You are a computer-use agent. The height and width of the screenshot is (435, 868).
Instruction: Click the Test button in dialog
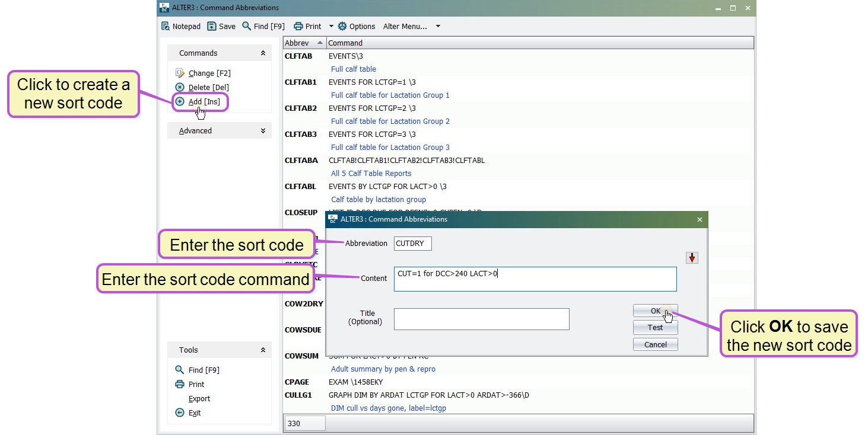[x=655, y=328]
